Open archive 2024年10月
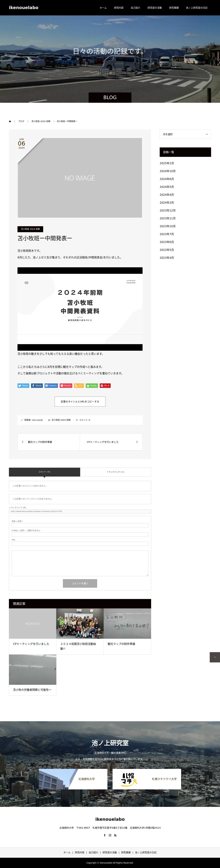This screenshot has width=220, height=868. pyautogui.click(x=167, y=171)
